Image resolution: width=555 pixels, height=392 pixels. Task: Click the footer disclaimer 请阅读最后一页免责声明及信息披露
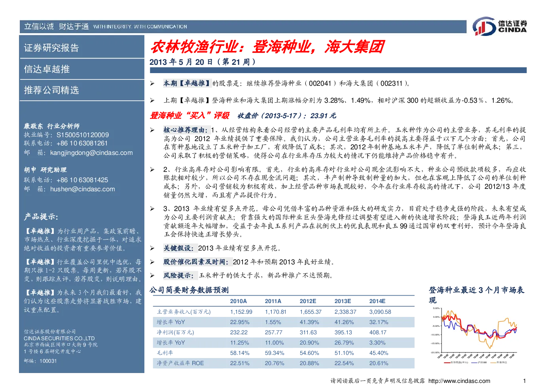377,381
